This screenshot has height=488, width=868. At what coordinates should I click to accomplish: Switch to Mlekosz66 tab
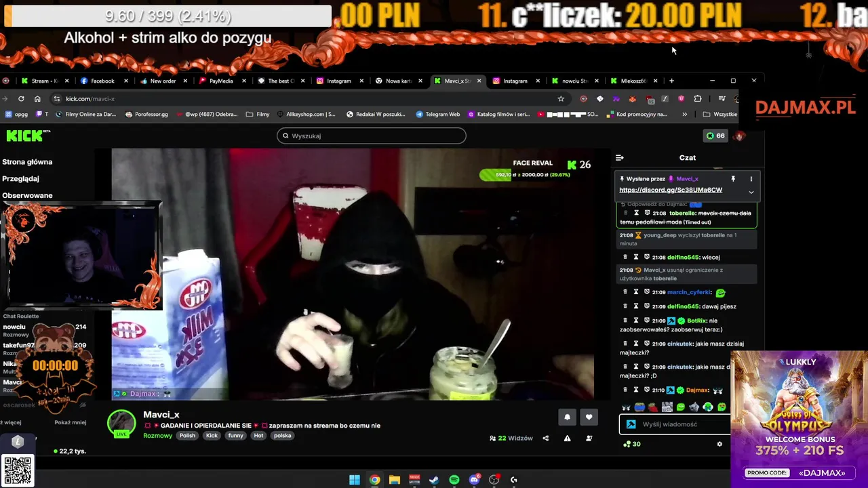tap(633, 81)
